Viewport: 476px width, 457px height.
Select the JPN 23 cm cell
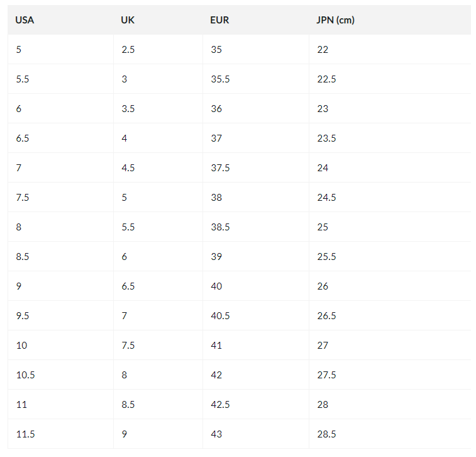point(323,109)
